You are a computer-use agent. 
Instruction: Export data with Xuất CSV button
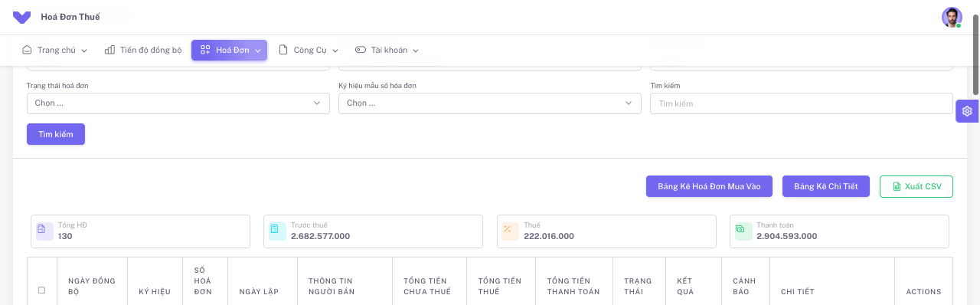[916, 186]
